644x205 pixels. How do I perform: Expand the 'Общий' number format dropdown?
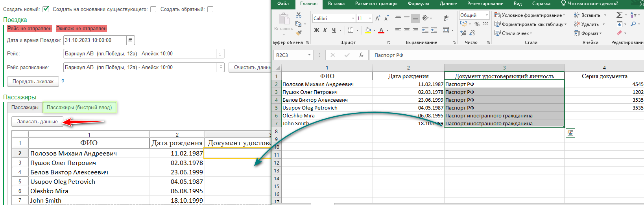(x=487, y=15)
